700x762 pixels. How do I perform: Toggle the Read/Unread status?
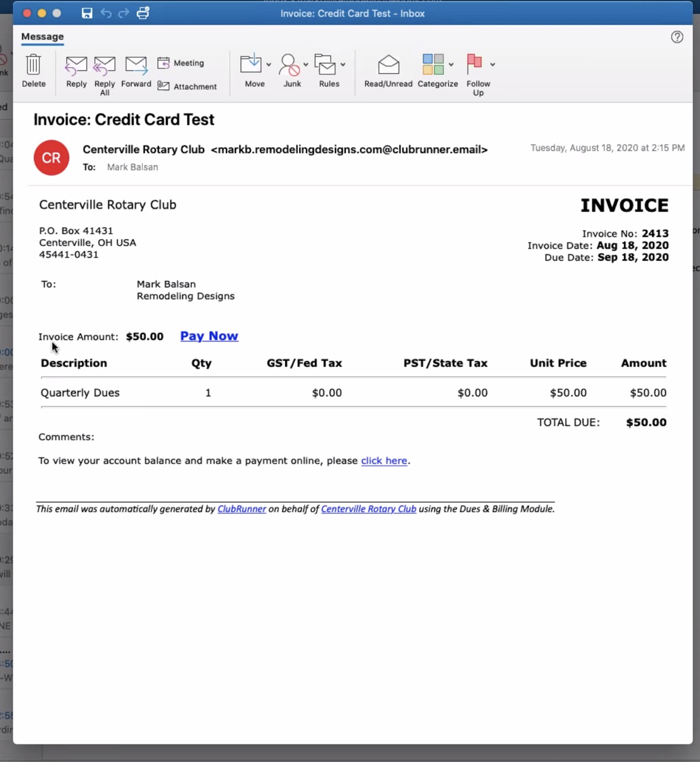388,71
